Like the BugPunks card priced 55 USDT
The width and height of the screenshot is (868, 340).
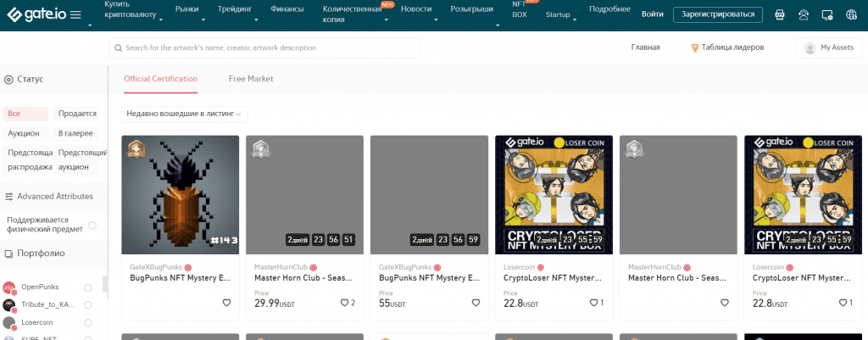point(476,303)
